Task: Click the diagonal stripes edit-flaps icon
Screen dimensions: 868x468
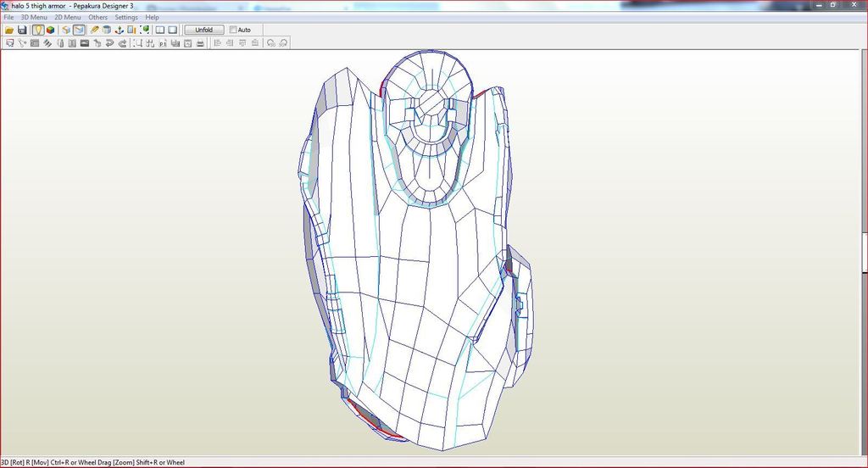Action: pos(47,43)
